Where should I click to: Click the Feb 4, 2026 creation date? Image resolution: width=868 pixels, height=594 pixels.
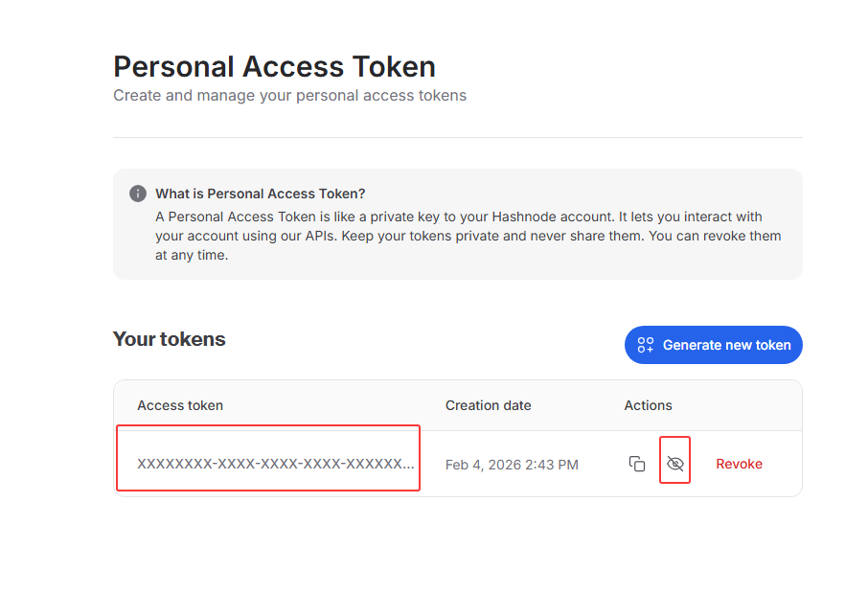512,465
